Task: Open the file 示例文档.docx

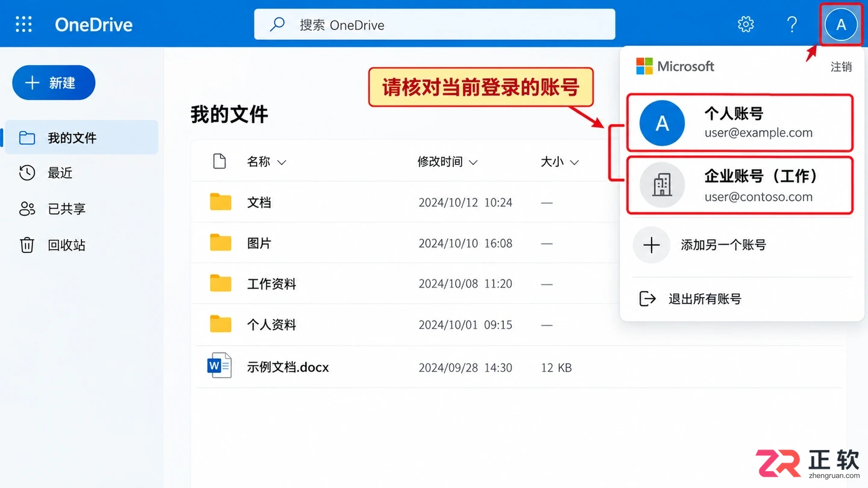Action: [288, 367]
